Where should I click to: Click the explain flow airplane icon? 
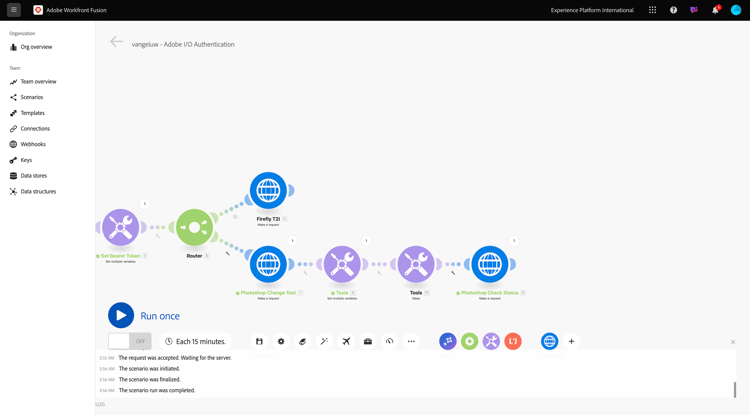(346, 341)
